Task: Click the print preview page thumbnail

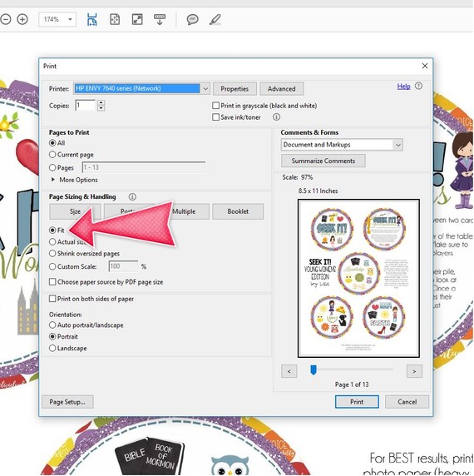Action: click(x=358, y=279)
